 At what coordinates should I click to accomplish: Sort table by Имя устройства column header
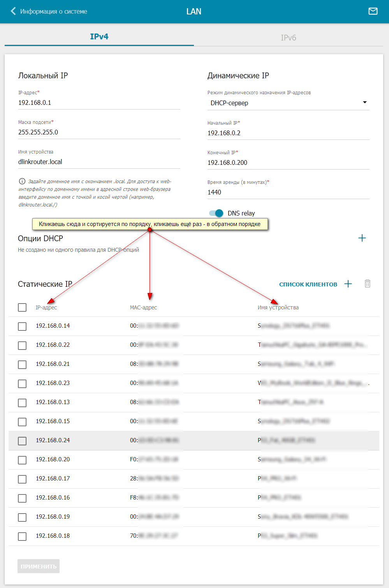tap(278, 307)
